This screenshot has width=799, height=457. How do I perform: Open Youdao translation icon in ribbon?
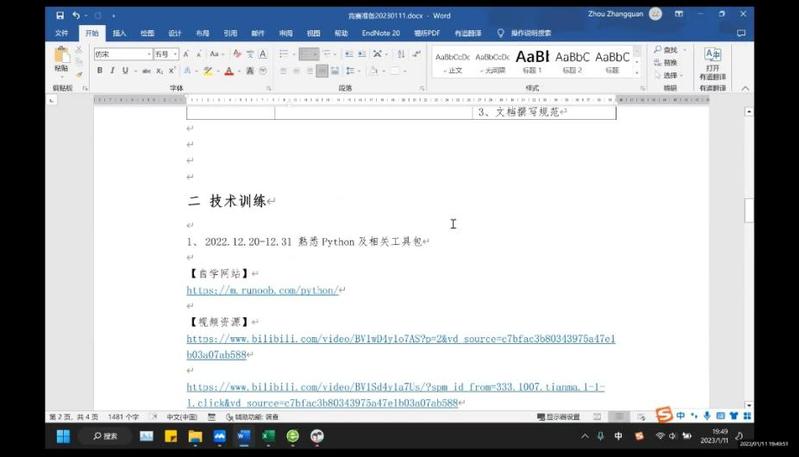point(712,62)
